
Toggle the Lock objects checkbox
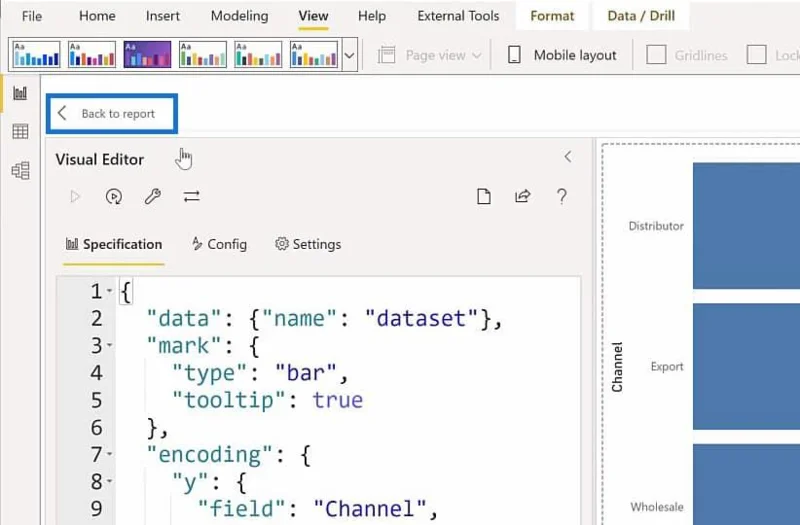756,55
